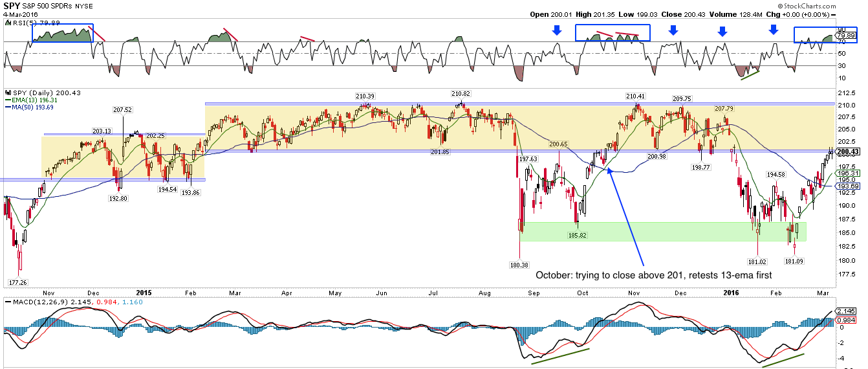
Task: Click the 210.41 high price label
Action: (x=636, y=96)
